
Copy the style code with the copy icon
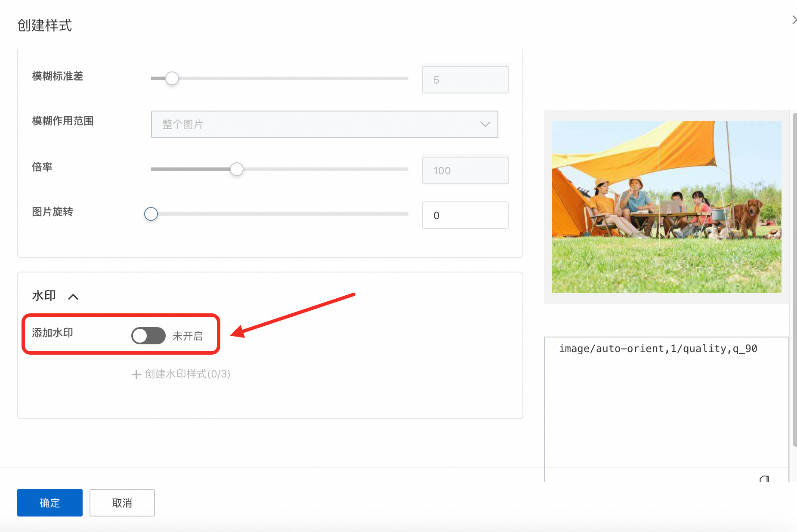(764, 479)
